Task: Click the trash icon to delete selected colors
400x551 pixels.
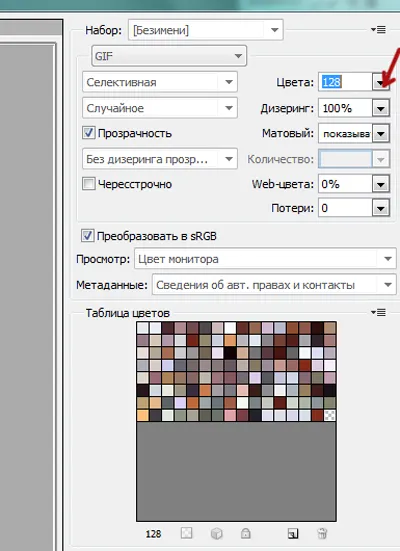Action: 322,533
